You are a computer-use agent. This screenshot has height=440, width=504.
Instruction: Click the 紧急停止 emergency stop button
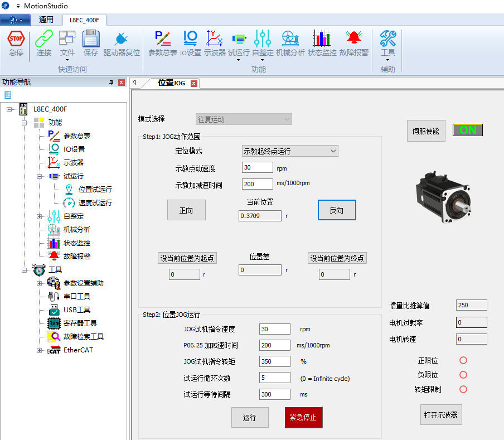pyautogui.click(x=303, y=417)
